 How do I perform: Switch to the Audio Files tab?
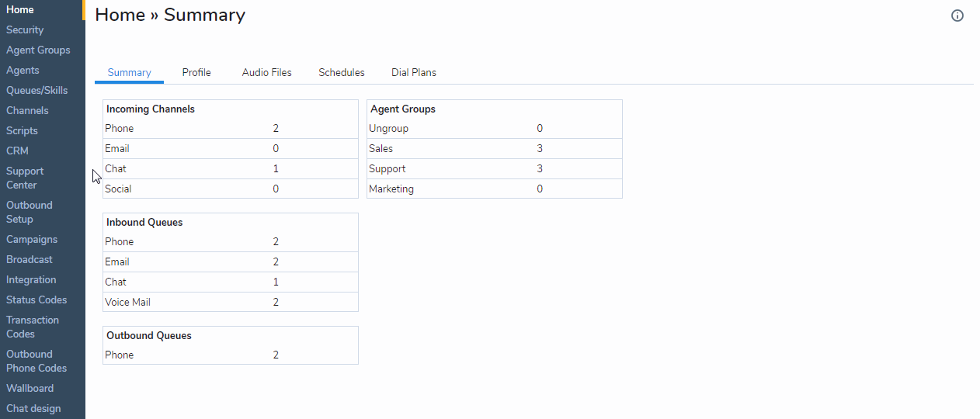tap(266, 72)
